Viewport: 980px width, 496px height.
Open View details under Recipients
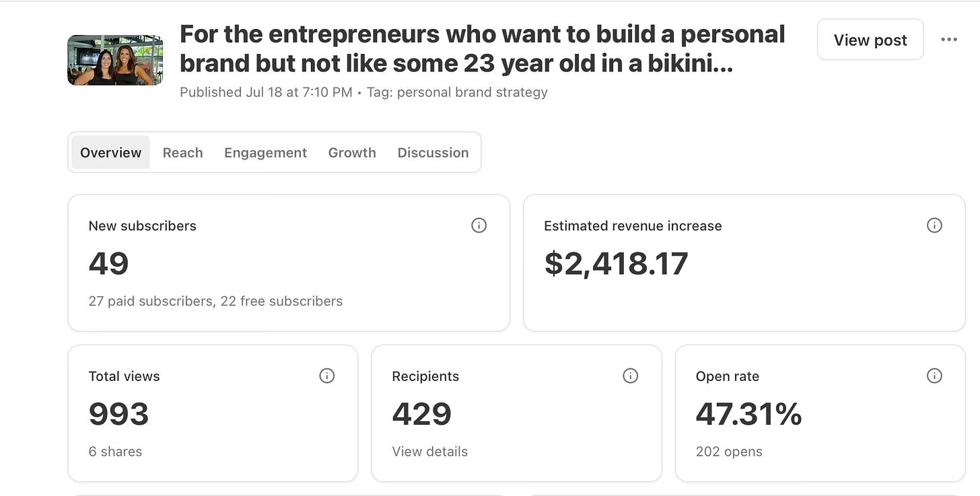tap(429, 452)
